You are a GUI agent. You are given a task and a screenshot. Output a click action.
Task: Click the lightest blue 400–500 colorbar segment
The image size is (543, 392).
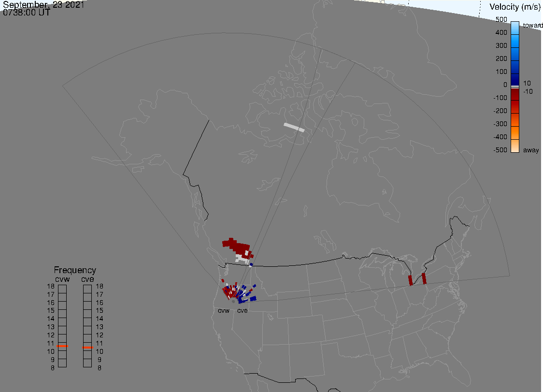(x=515, y=28)
